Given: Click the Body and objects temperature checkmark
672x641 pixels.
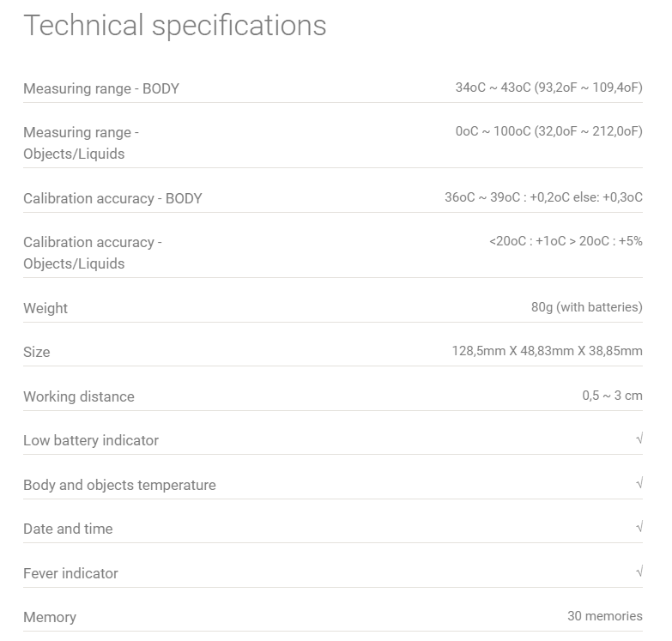Looking at the screenshot, I should point(639,484).
